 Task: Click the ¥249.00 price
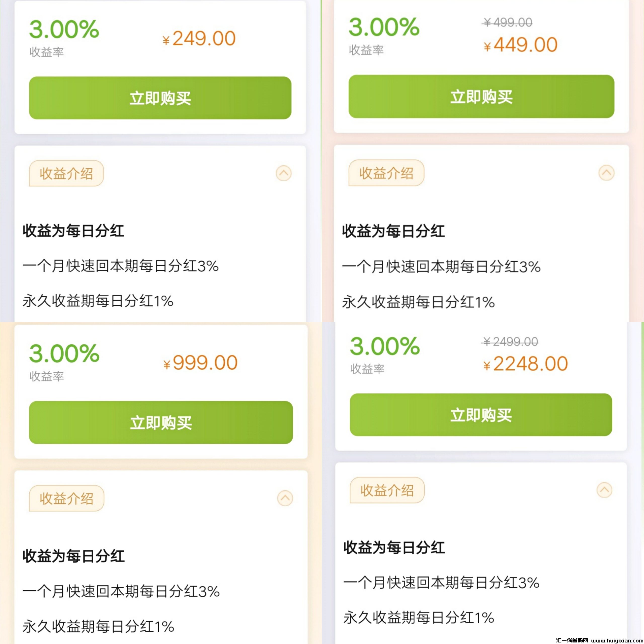199,39
